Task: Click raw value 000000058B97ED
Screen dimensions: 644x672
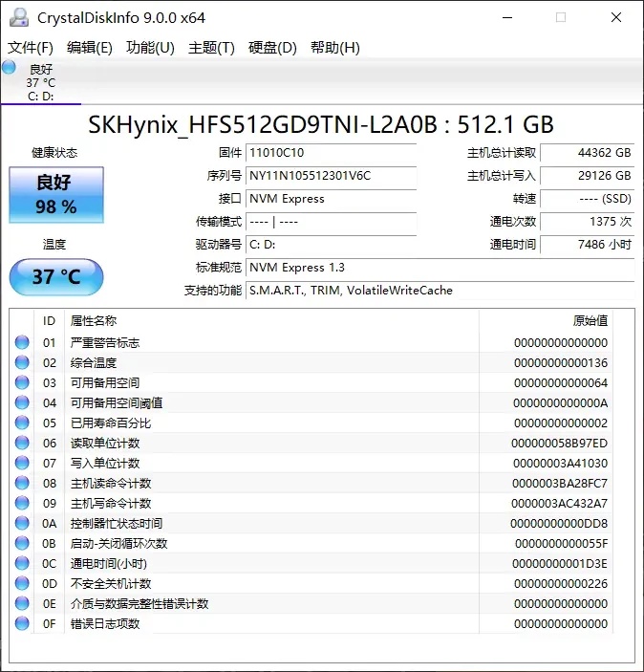Action: pos(559,444)
